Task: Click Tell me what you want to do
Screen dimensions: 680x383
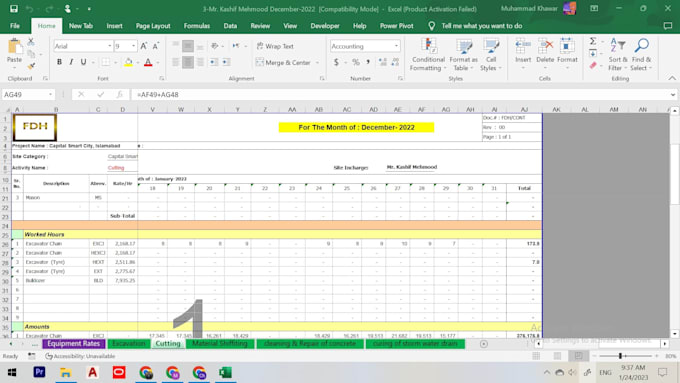Action: tap(481, 26)
